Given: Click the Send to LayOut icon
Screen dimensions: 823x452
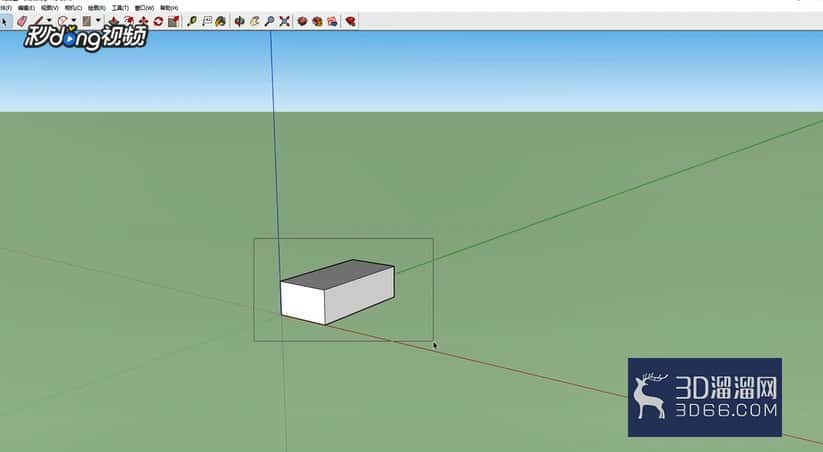Looking at the screenshot, I should [332, 22].
